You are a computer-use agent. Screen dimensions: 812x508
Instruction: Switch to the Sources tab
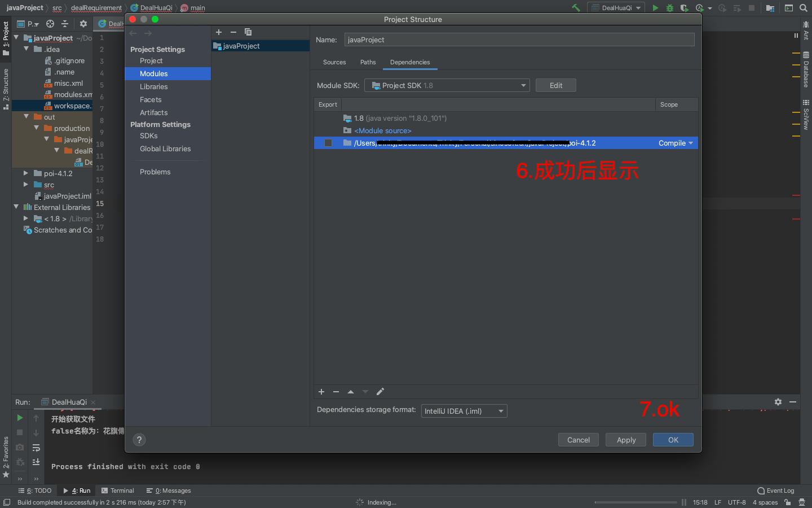pyautogui.click(x=334, y=62)
